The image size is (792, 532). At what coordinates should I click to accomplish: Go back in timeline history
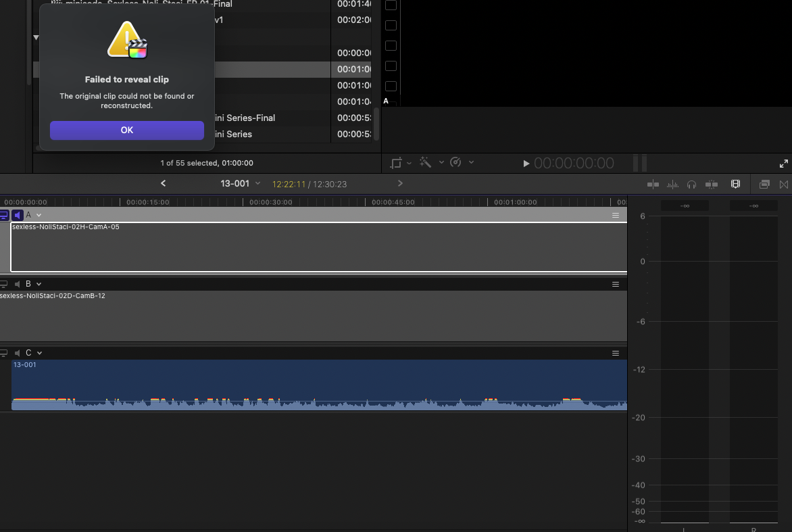[163, 183]
